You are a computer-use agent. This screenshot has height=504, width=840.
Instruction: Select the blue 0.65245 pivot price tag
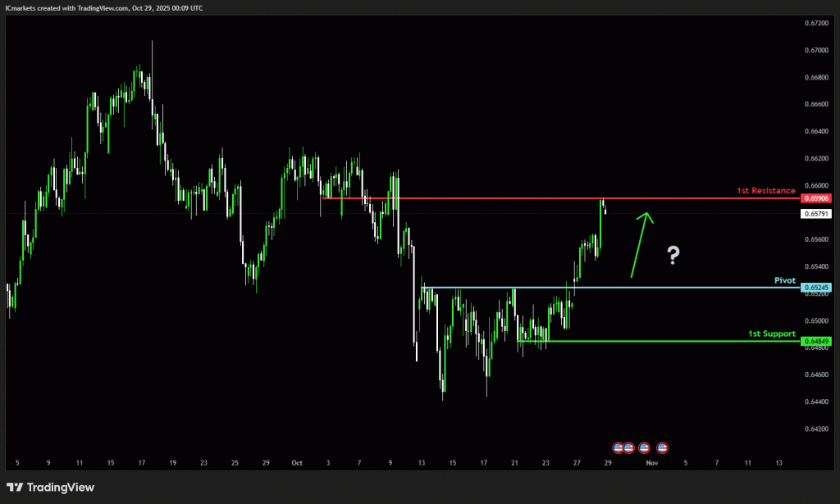[816, 288]
